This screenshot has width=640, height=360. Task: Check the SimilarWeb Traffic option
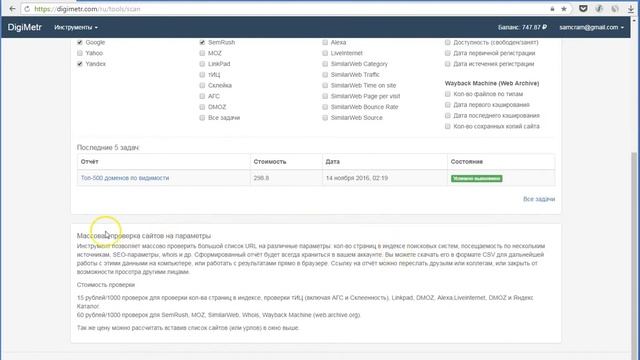coord(325,75)
